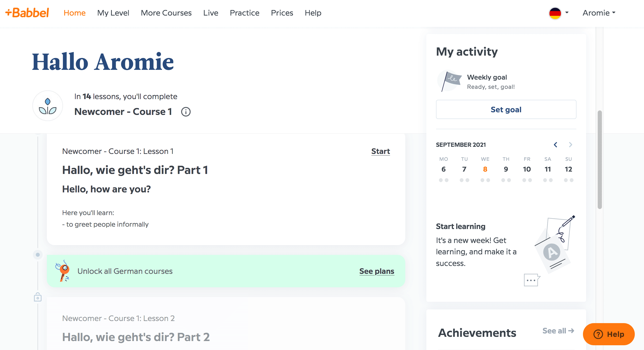This screenshot has width=644, height=350.
Task: Go to the Practice menu item
Action: pyautogui.click(x=244, y=13)
